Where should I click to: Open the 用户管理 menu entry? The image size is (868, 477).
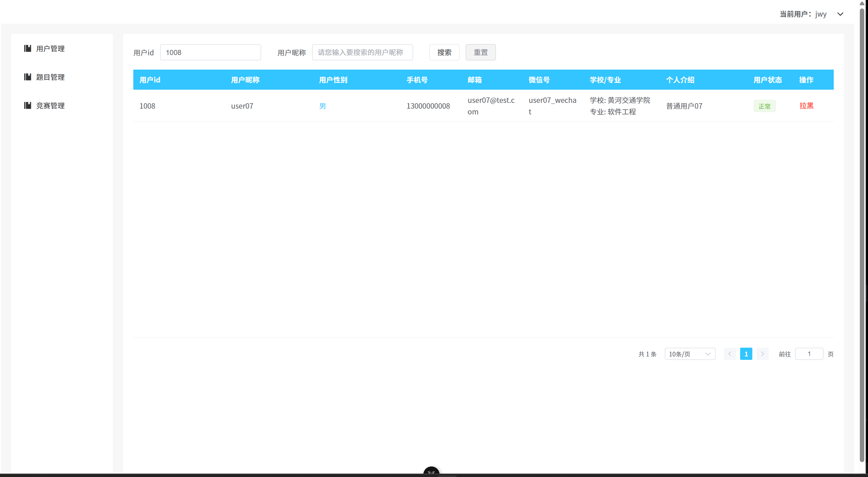click(x=50, y=48)
